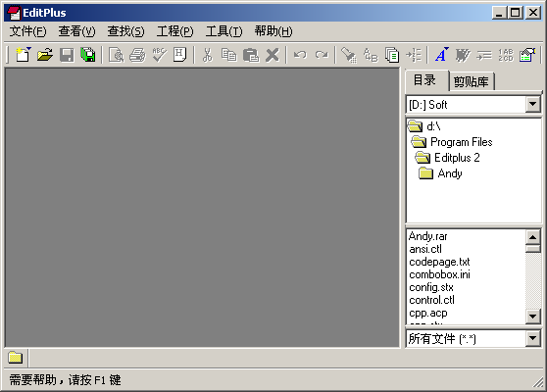Open the 工具(T) menu
The height and width of the screenshot is (392, 547).
(x=224, y=31)
